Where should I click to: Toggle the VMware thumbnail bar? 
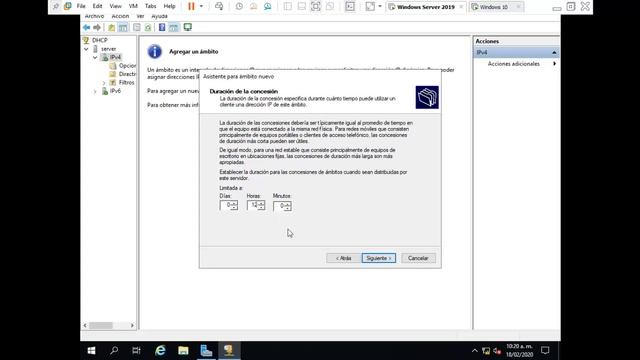point(302,6)
